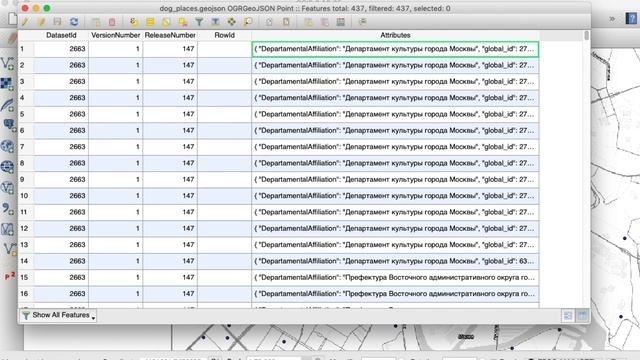Click the select all features icon
The image size is (640, 360).
150,22
